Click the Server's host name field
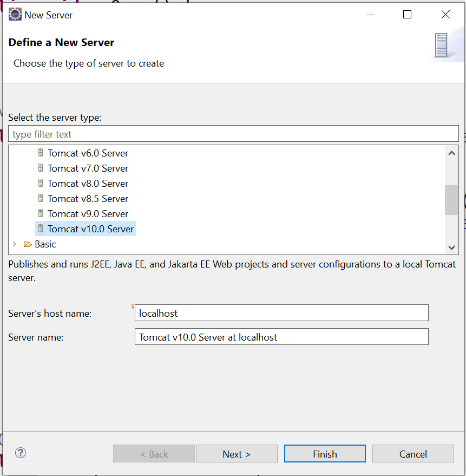The width and height of the screenshot is (466, 476). click(x=281, y=312)
